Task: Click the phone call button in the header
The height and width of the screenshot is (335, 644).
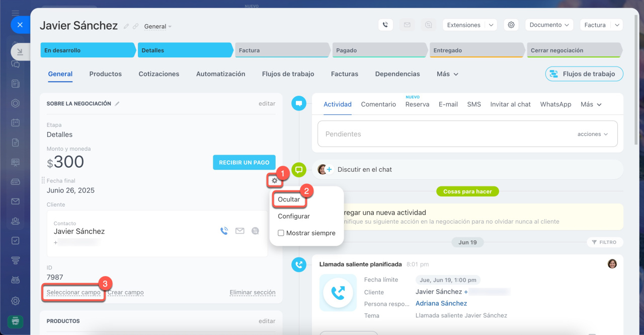Action: (x=385, y=25)
